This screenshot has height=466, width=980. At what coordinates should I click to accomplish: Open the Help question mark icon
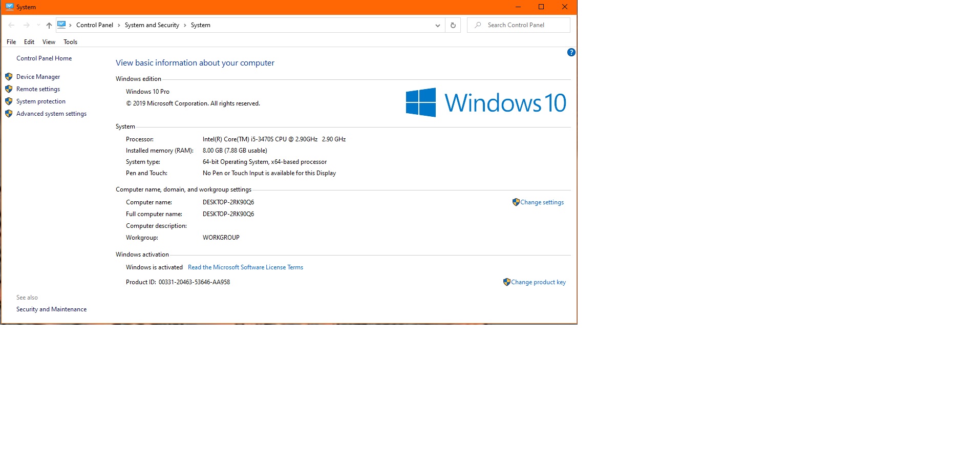point(571,52)
